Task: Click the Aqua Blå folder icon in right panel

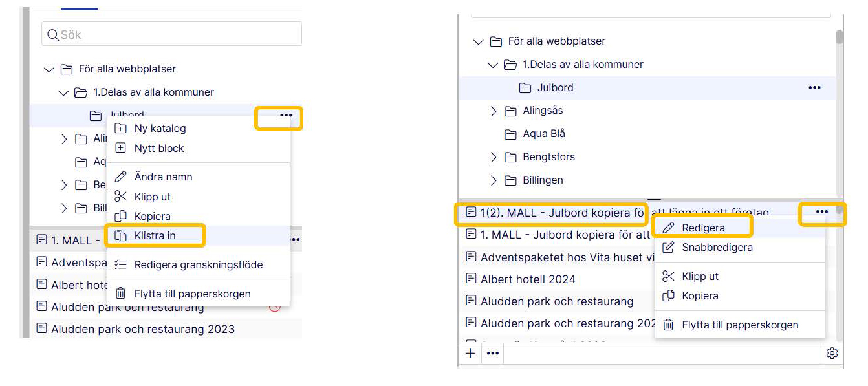Action: point(510,134)
